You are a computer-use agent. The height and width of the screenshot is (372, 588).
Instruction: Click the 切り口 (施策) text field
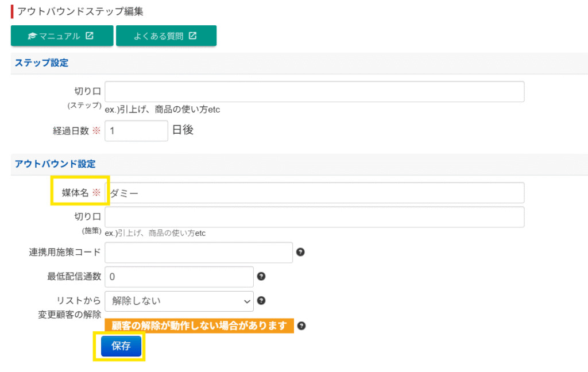tap(314, 217)
